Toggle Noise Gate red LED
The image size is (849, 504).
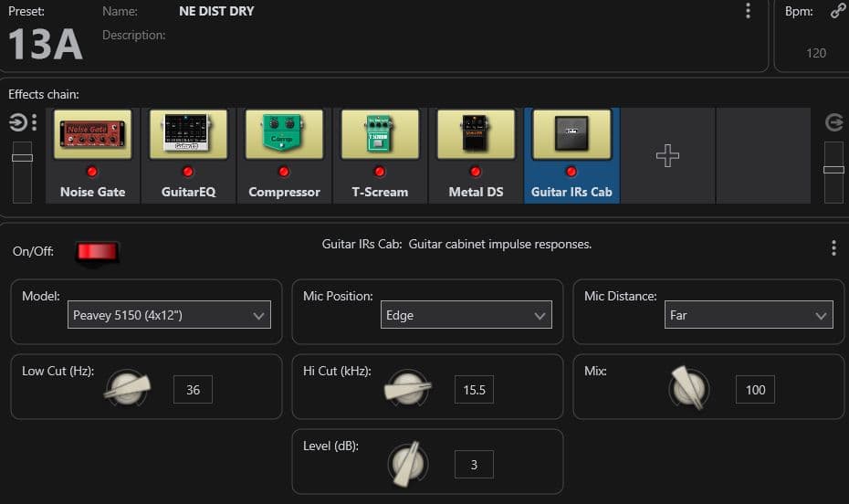[x=92, y=172]
